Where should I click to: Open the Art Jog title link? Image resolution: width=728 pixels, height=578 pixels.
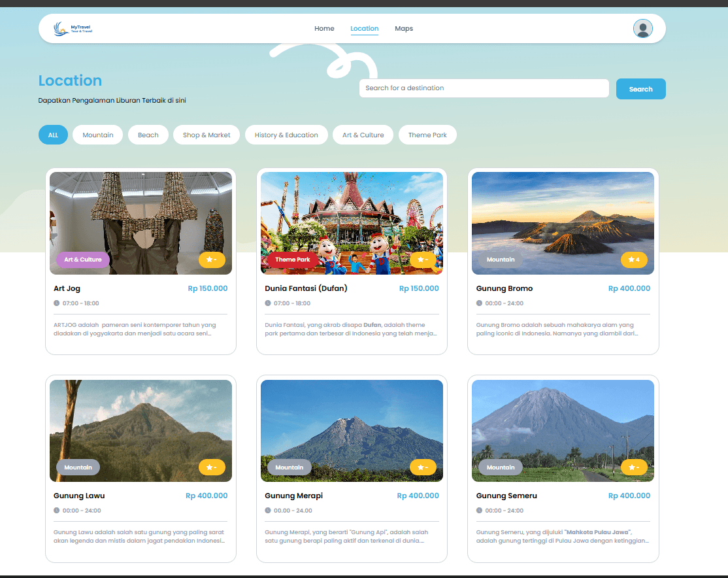[67, 288]
